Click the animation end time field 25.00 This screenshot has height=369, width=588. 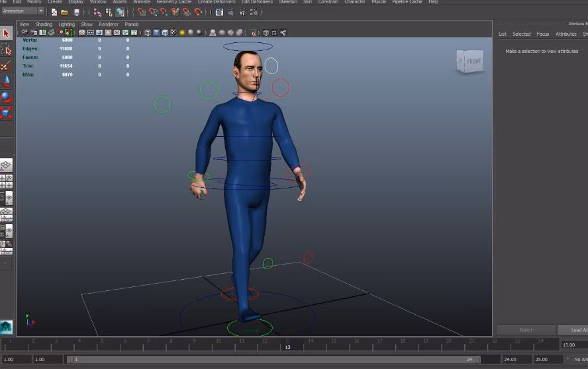(x=548, y=359)
